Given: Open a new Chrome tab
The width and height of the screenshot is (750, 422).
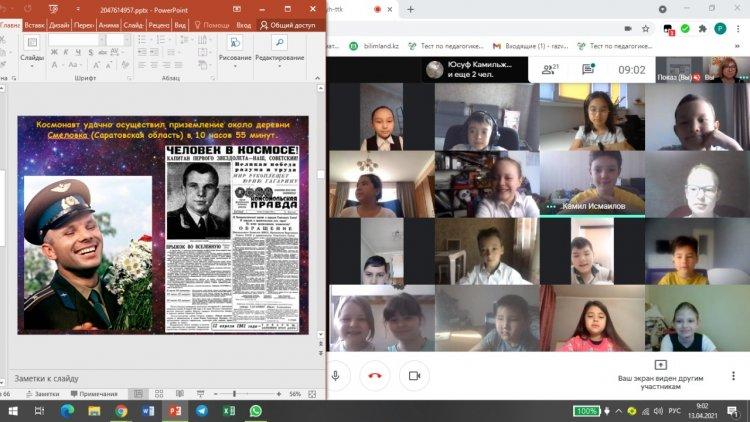Looking at the screenshot, I should (410, 10).
